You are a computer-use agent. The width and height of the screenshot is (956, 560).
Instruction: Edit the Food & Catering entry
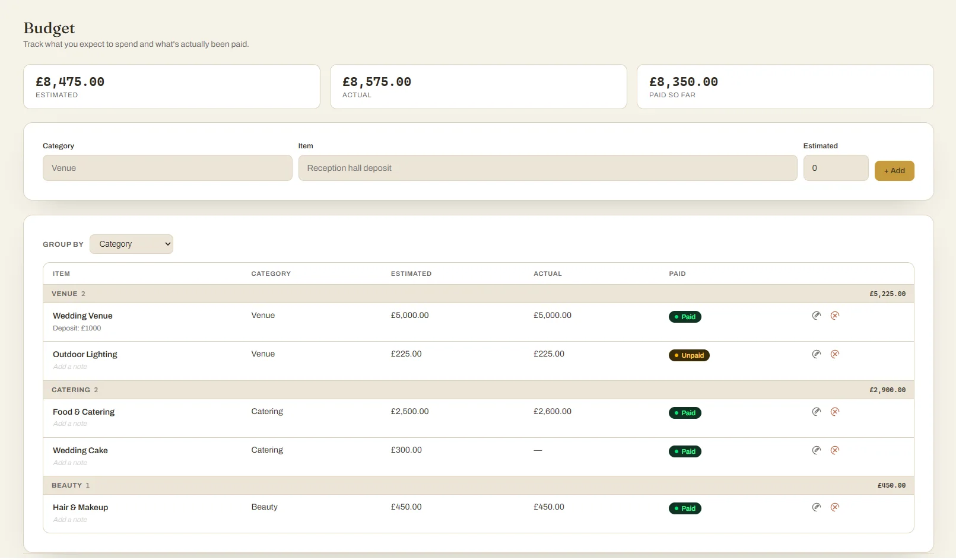coord(817,412)
